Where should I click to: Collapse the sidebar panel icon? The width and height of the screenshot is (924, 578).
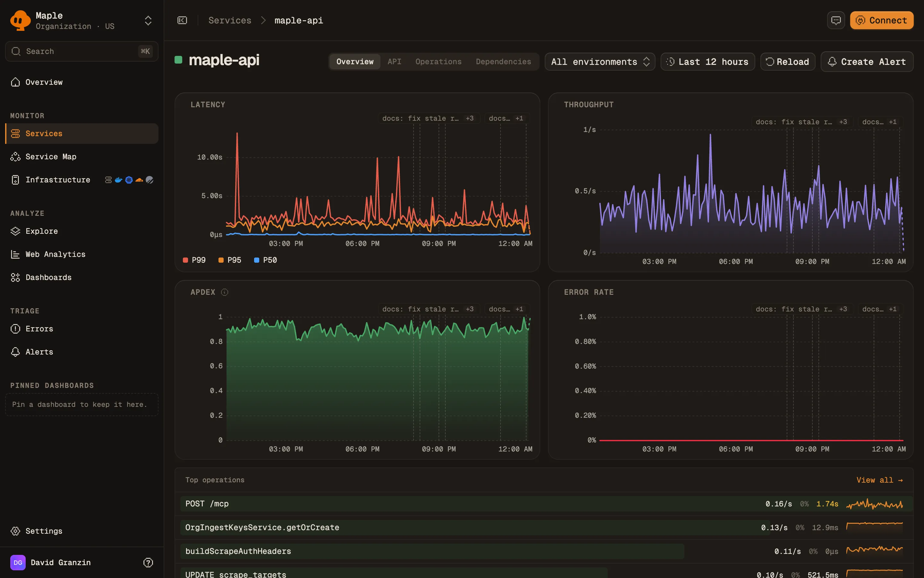tap(182, 20)
